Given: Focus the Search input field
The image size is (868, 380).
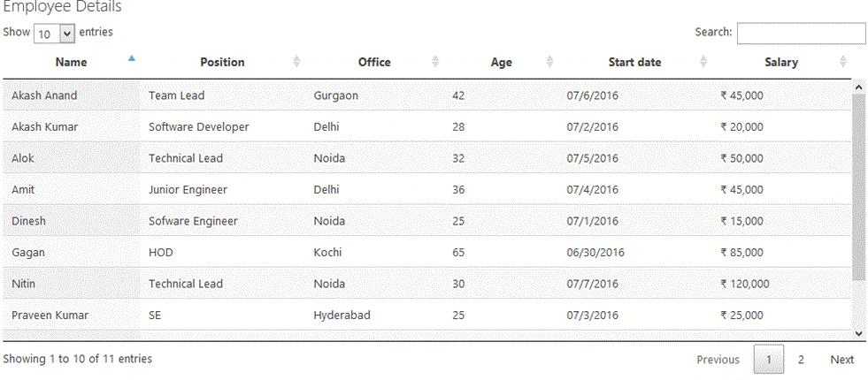Looking at the screenshot, I should (801, 33).
